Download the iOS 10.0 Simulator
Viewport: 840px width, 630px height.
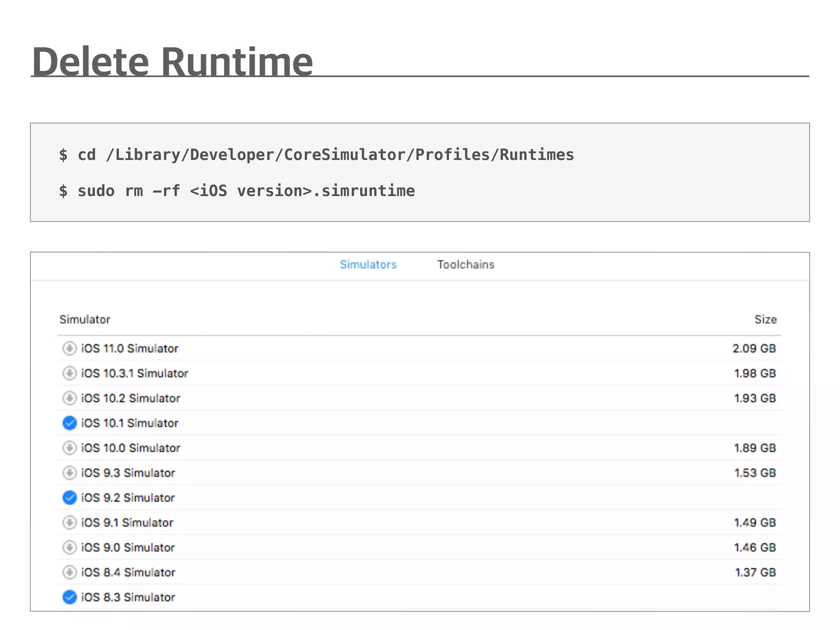(69, 448)
